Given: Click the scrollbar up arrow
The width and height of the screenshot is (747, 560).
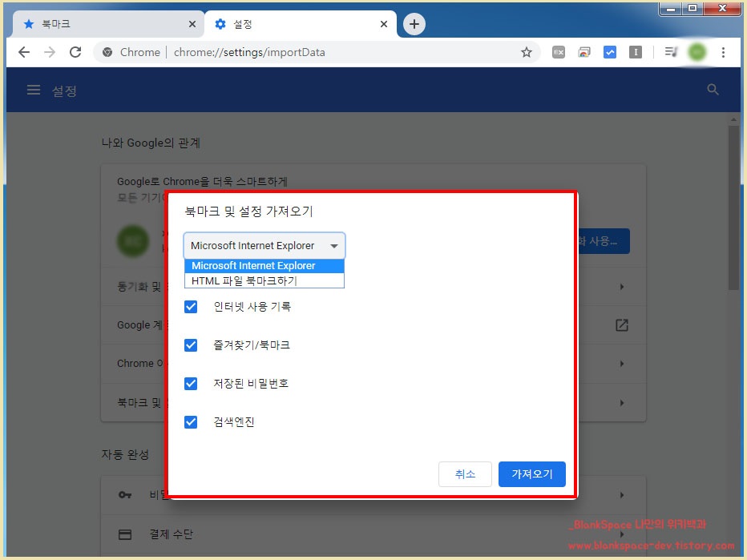Looking at the screenshot, I should (x=733, y=119).
